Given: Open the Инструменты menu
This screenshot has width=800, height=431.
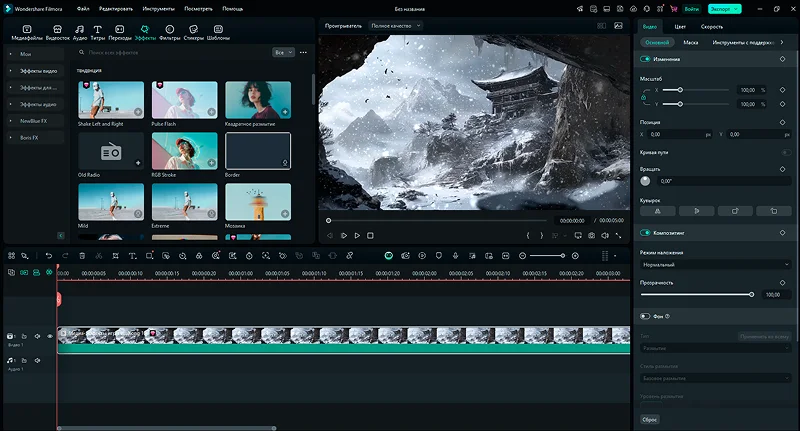Looking at the screenshot, I should click(x=158, y=9).
